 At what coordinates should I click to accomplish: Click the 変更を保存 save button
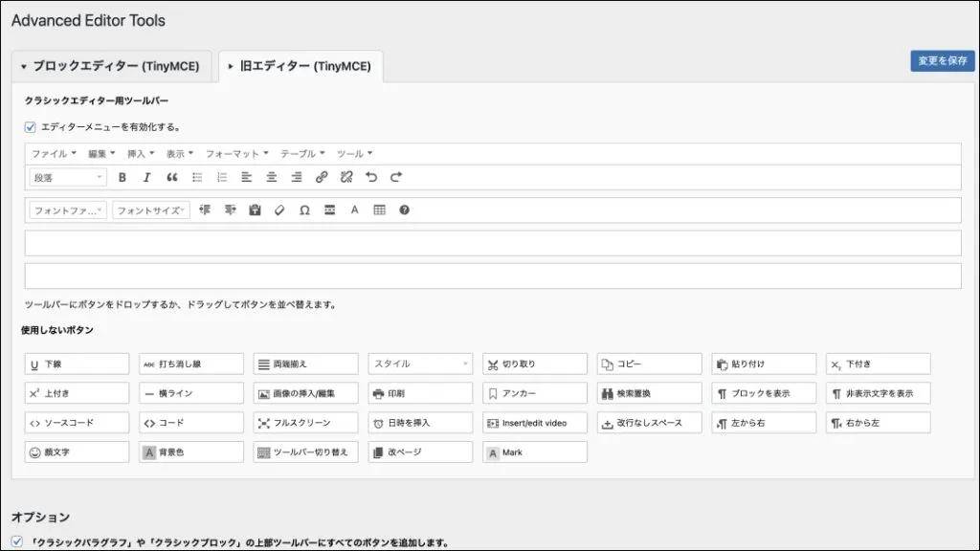(x=943, y=60)
